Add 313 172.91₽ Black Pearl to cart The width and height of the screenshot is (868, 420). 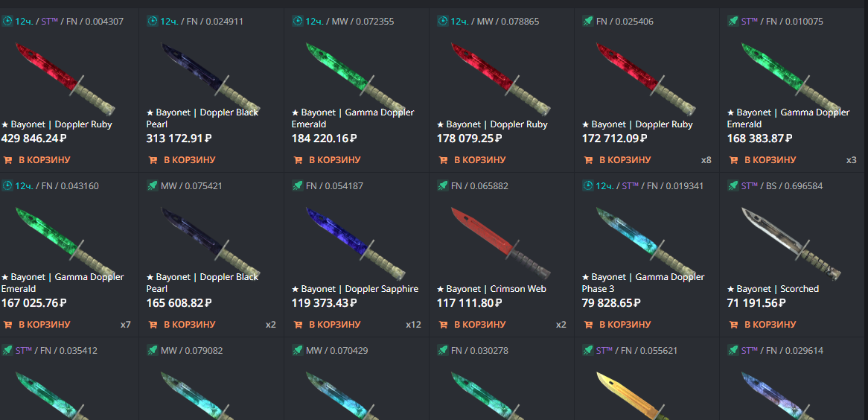click(x=182, y=160)
